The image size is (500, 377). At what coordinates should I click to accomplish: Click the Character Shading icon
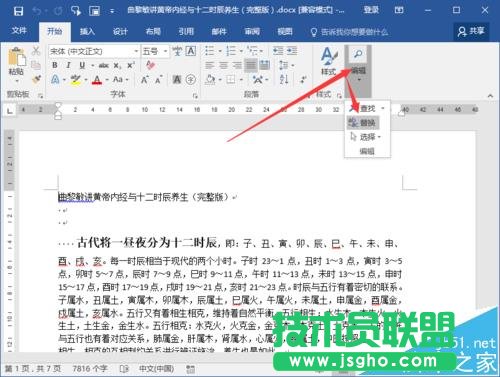click(x=177, y=80)
